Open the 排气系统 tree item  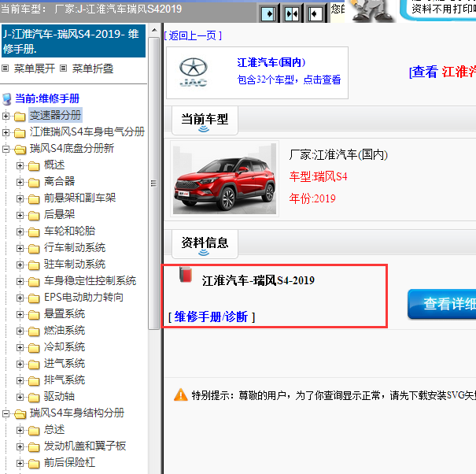[65, 380]
